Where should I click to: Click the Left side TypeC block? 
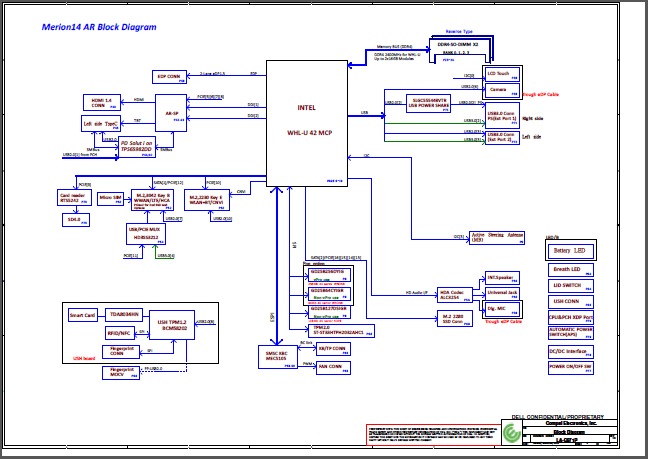[x=100, y=124]
